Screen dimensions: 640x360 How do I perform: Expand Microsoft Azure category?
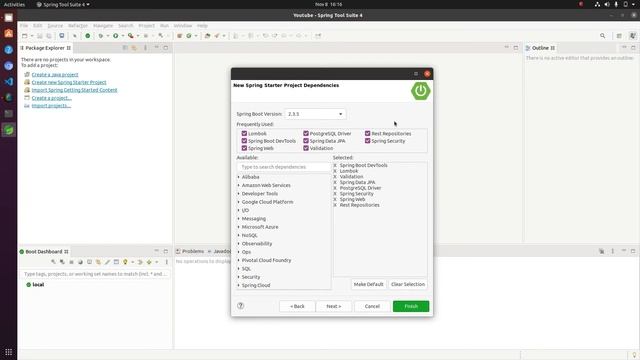pos(239,227)
